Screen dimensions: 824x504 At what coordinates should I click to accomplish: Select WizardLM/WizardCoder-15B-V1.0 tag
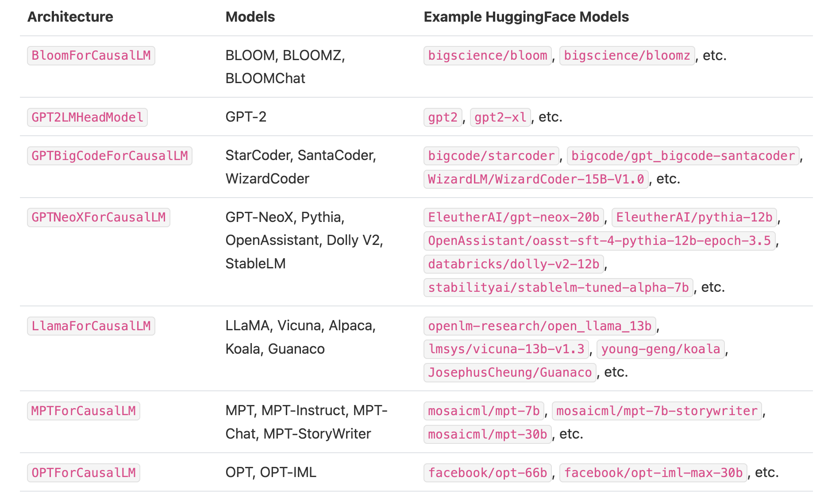coord(536,179)
